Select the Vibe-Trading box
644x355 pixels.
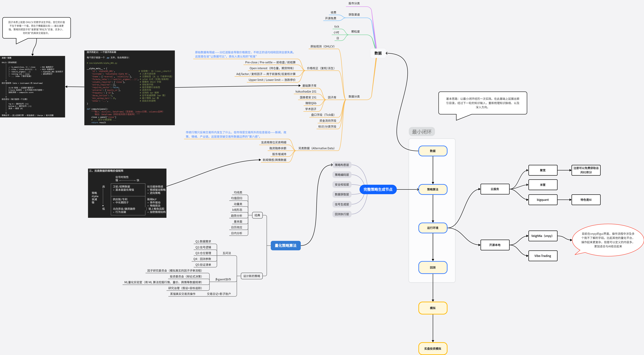coord(543,256)
